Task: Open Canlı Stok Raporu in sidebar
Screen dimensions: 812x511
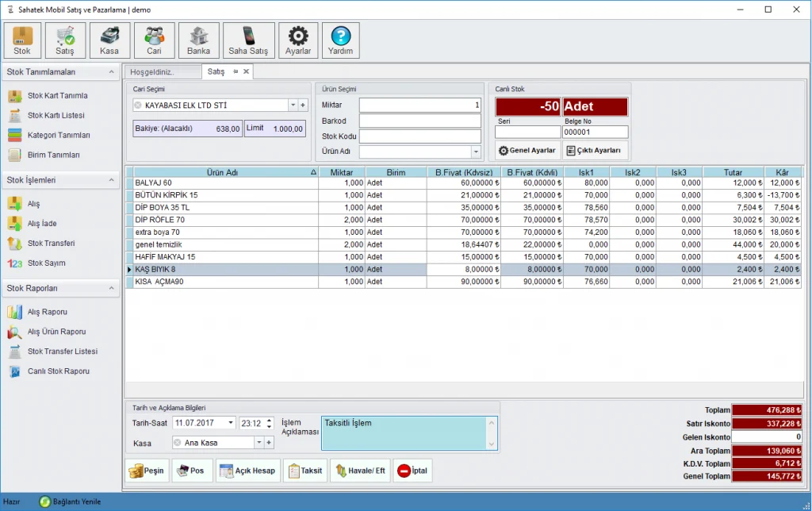Action: pos(58,371)
